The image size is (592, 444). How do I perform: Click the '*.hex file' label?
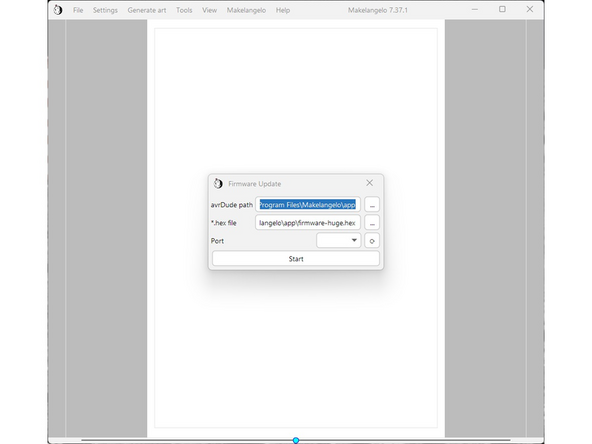tap(224, 223)
